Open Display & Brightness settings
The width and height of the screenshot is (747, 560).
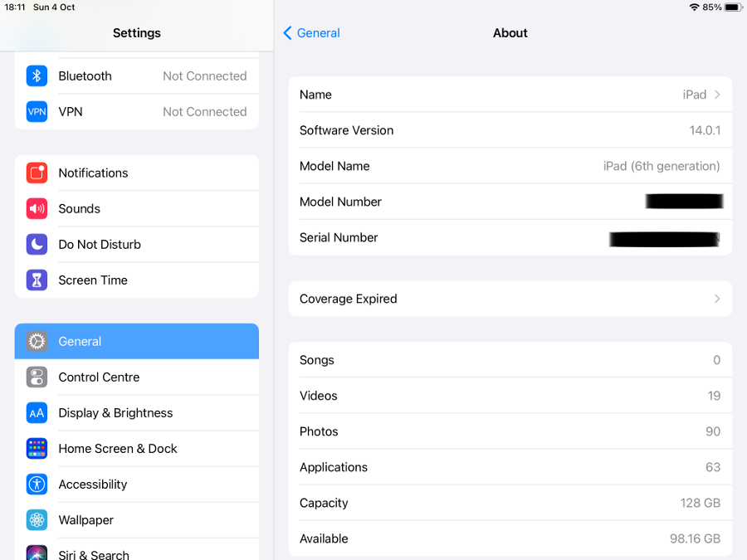(x=137, y=413)
